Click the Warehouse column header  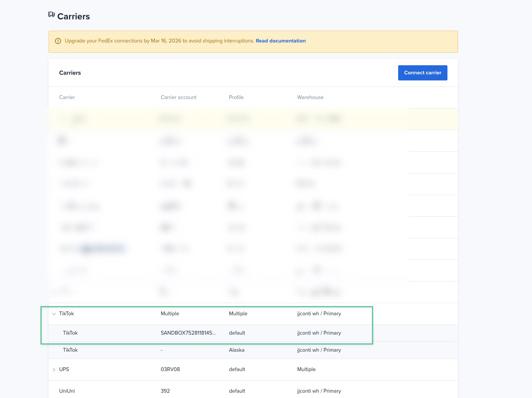coord(310,98)
